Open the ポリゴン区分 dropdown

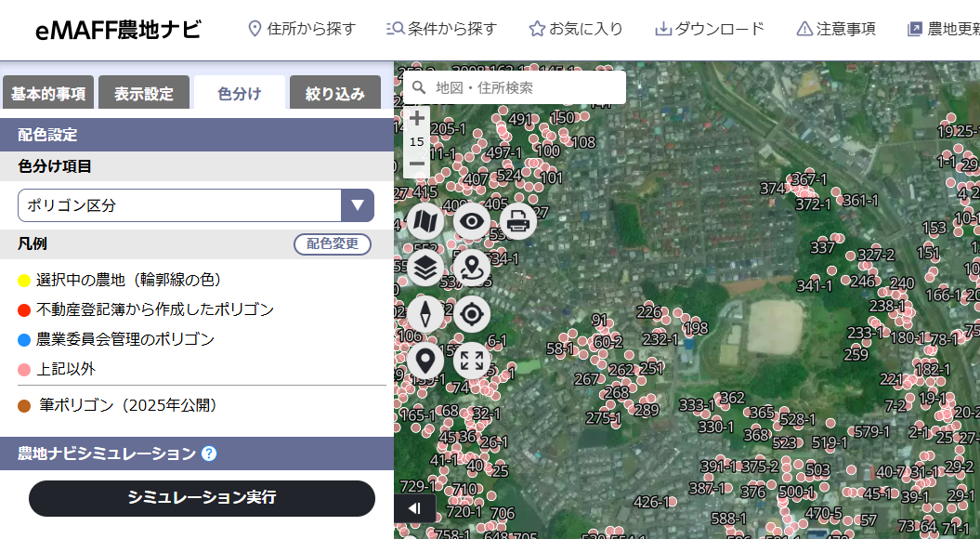point(196,205)
